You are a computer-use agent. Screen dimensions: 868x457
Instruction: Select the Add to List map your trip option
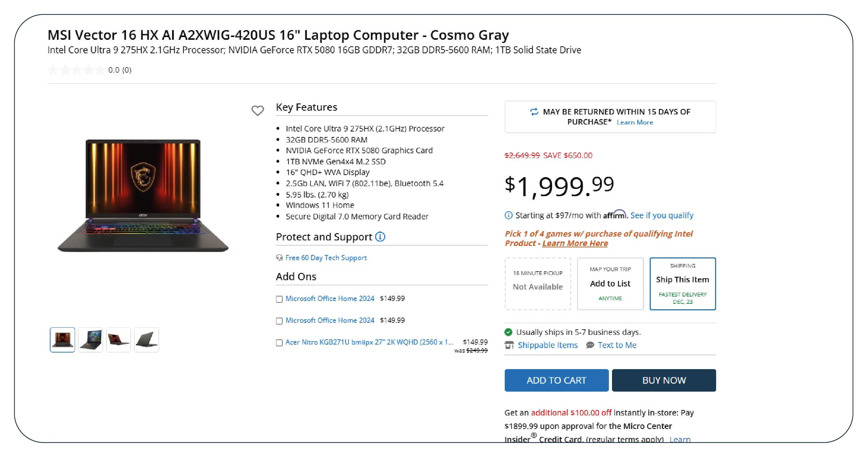pyautogui.click(x=610, y=284)
